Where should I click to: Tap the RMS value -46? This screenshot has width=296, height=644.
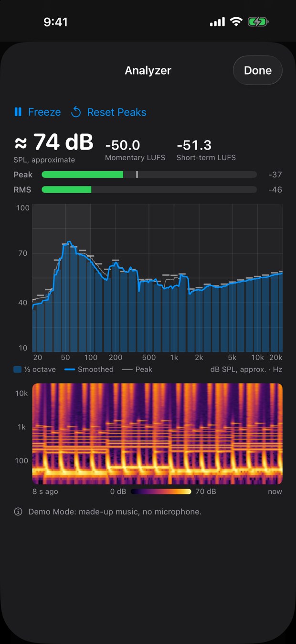(275, 190)
